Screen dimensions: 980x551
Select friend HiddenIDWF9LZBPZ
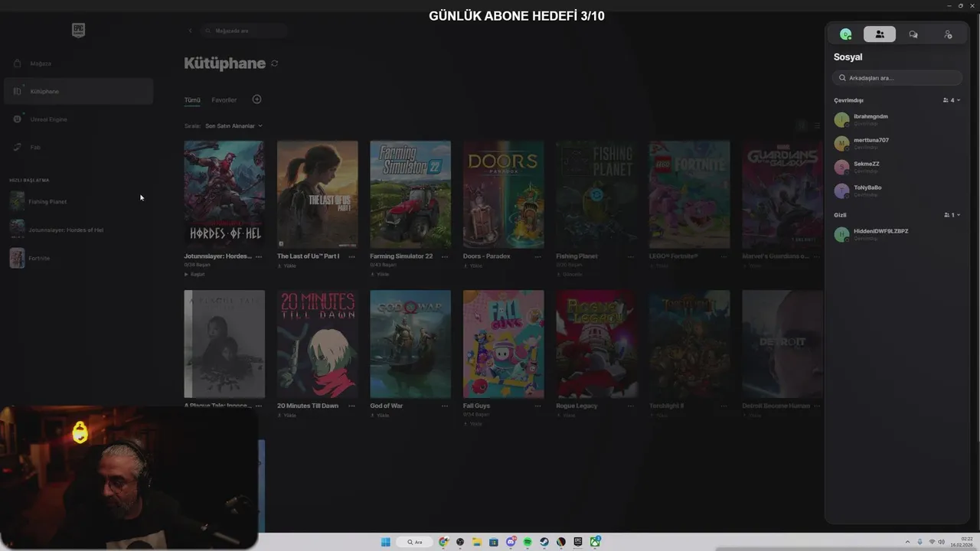(897, 234)
